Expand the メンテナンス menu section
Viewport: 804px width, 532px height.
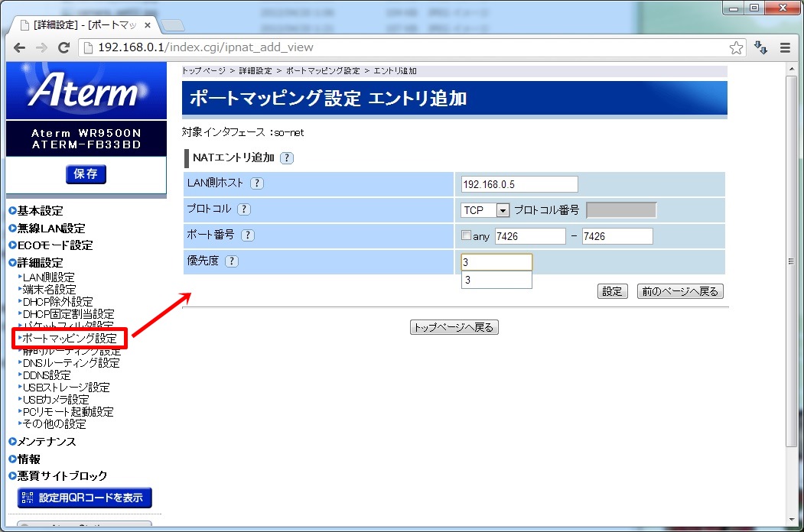coord(42,441)
